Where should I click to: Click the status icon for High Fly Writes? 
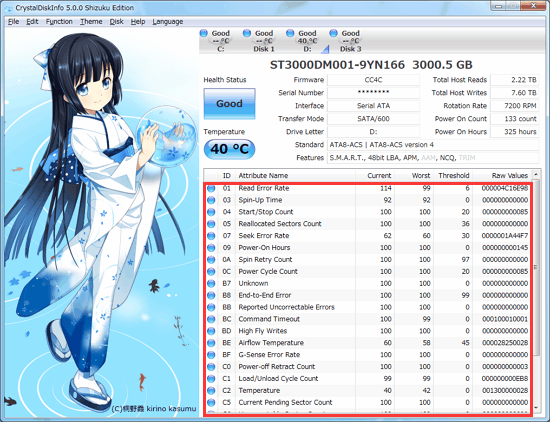click(211, 331)
